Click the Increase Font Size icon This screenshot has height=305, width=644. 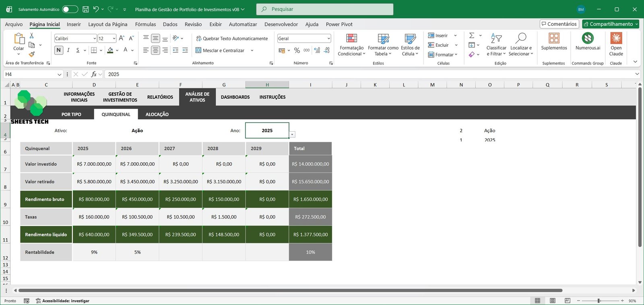122,38
